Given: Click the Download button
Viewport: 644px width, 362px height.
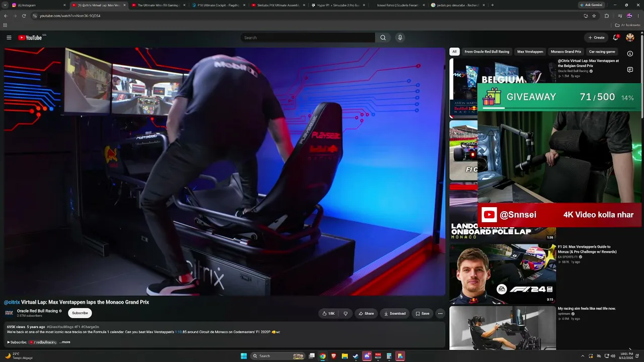Looking at the screenshot, I should (395, 313).
